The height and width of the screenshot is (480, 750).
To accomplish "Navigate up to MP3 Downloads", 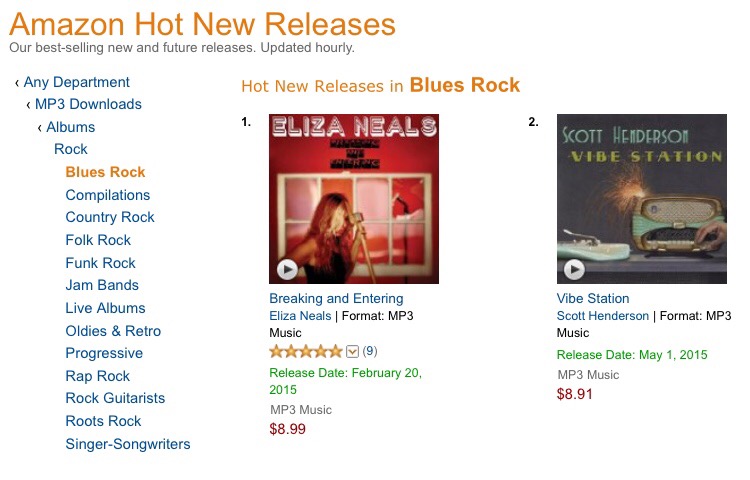I will [88, 104].
